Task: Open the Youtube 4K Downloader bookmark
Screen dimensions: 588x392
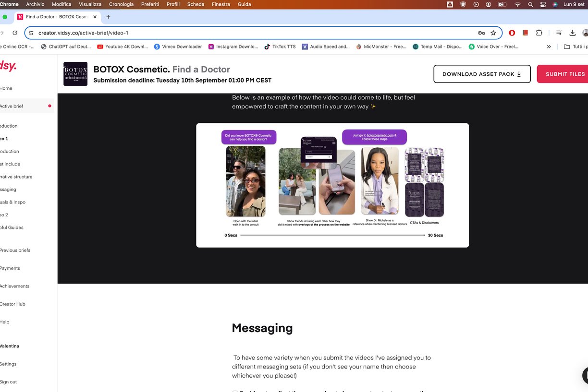Action: click(x=122, y=47)
